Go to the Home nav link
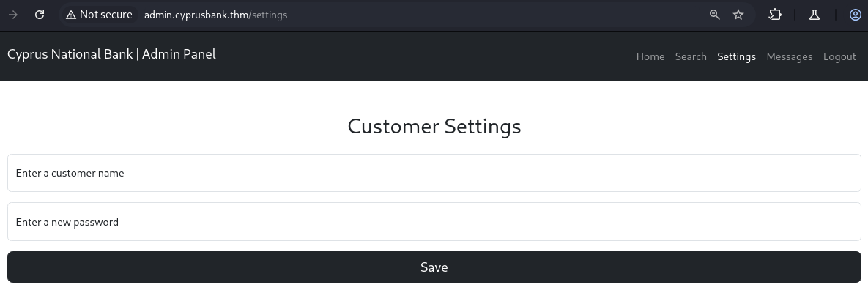868x293 pixels. (650, 56)
